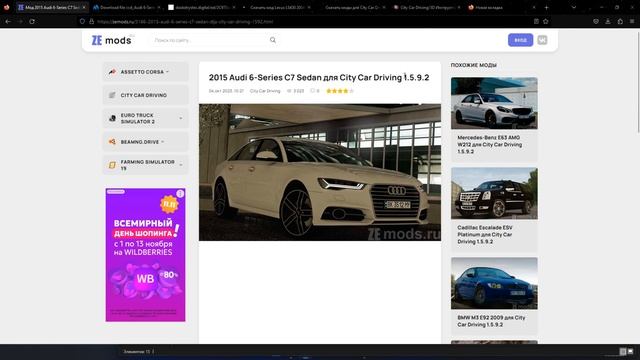Click the ZE mods site logo
This screenshot has width=640, height=360.
click(111, 40)
